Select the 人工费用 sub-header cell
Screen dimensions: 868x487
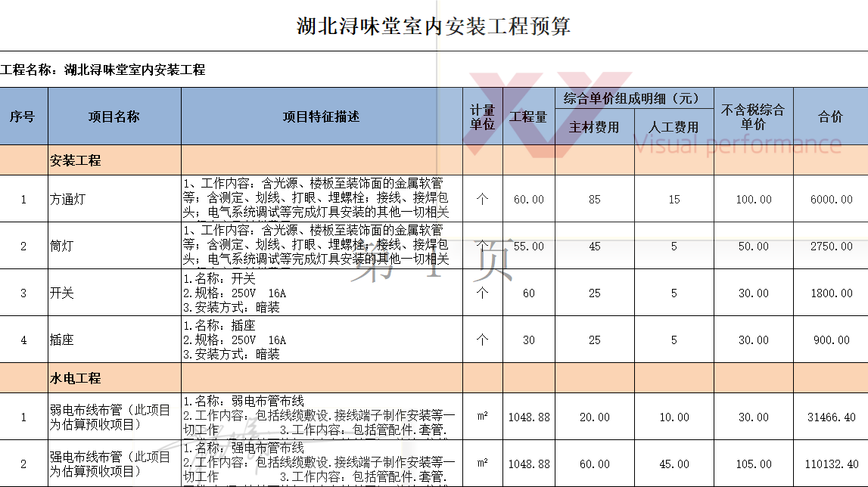click(674, 127)
